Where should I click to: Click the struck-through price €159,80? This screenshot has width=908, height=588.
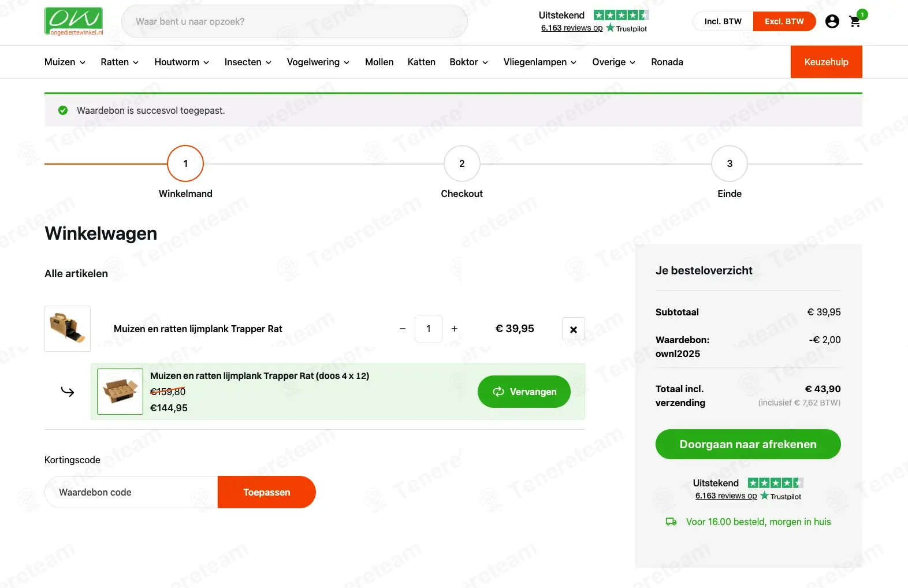click(168, 392)
